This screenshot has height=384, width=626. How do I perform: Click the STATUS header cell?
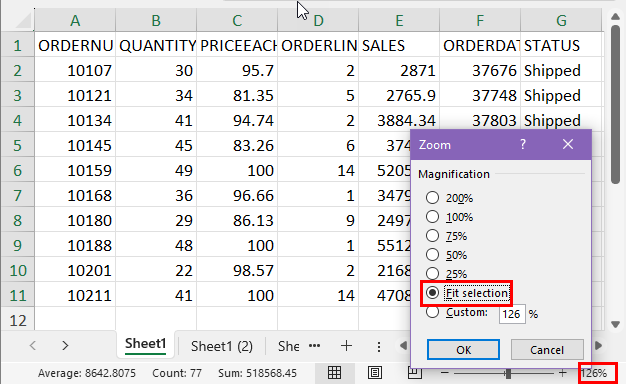[561, 46]
